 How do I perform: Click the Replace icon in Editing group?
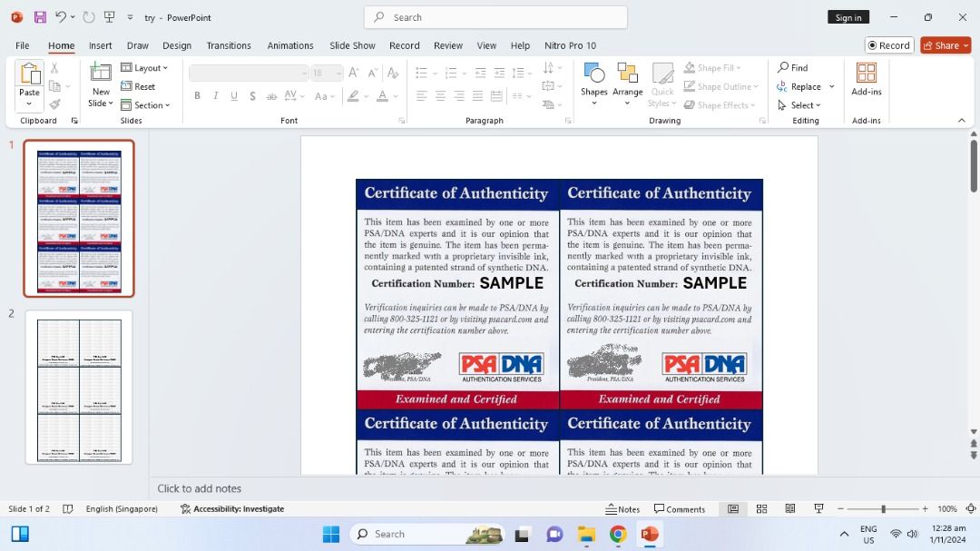click(x=801, y=86)
